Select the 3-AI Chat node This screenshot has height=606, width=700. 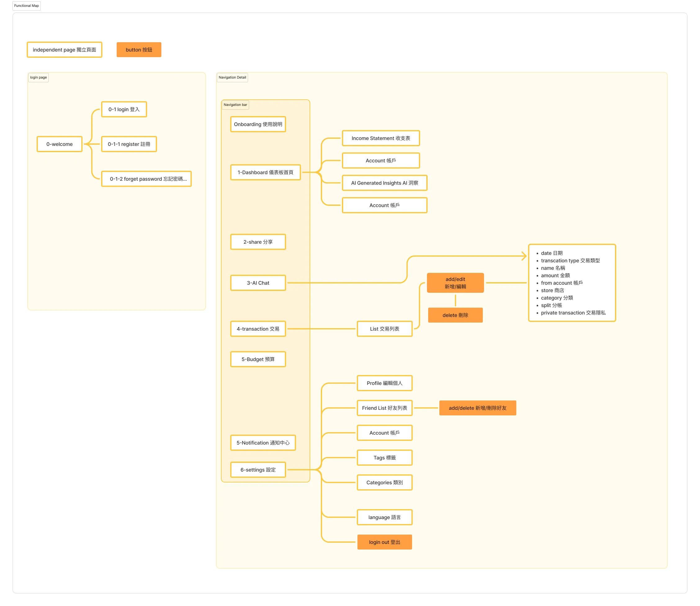click(x=258, y=283)
